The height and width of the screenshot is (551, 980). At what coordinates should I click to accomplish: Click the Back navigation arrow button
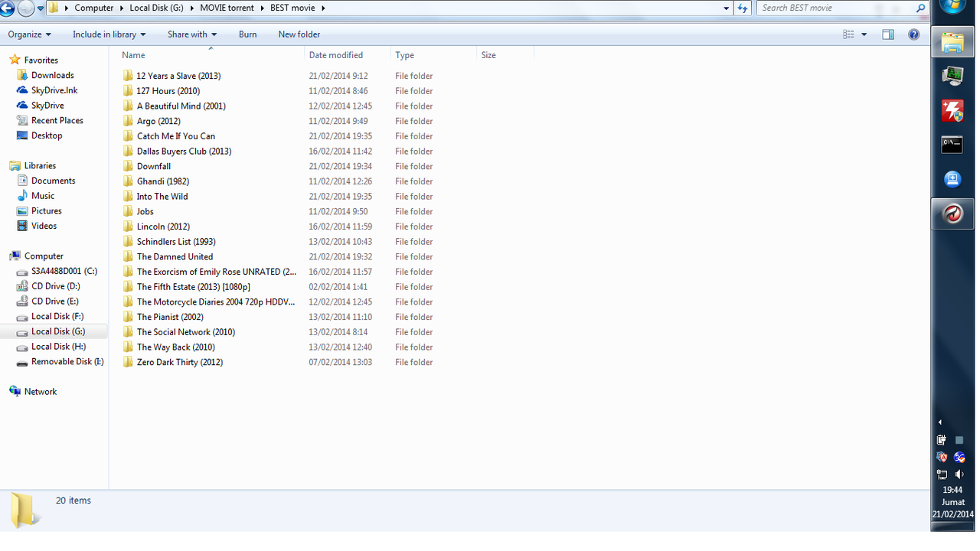6,8
